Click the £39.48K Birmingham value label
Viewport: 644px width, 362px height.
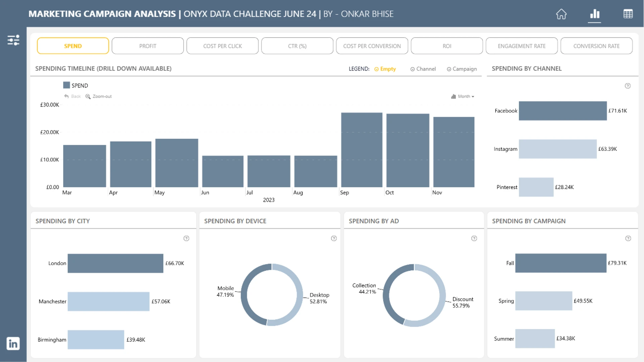[x=136, y=340]
